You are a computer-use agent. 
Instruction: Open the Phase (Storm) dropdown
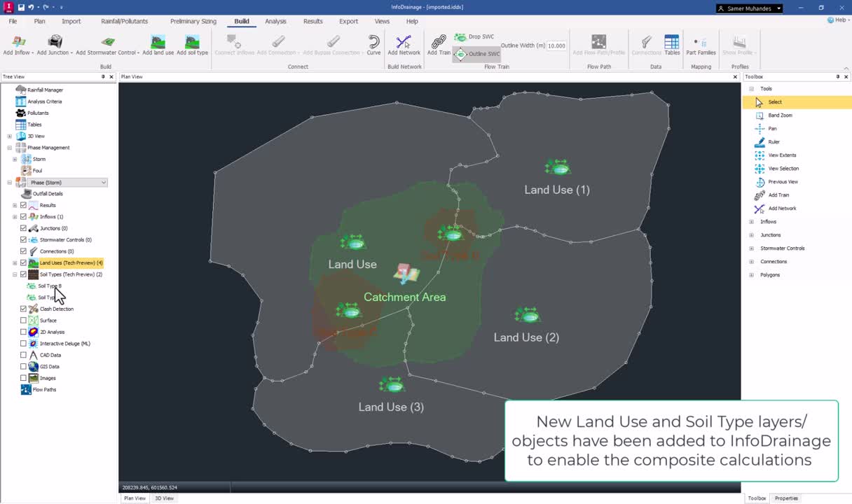tap(104, 183)
